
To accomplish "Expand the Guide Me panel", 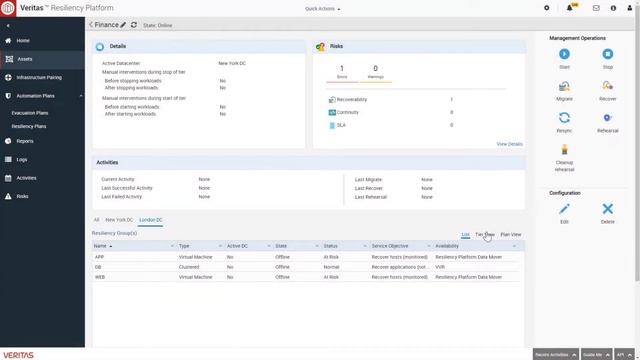I will [x=596, y=355].
